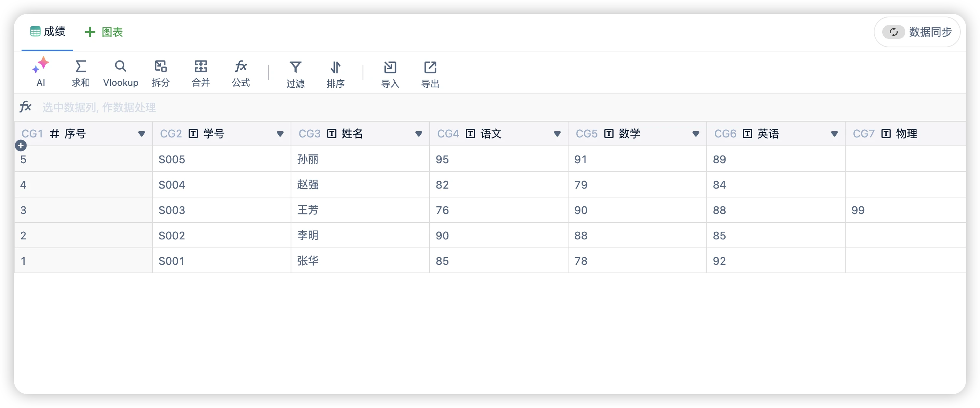Screen dimensions: 980x408
Task: Select 序号 cell with value 5
Action: (83, 159)
